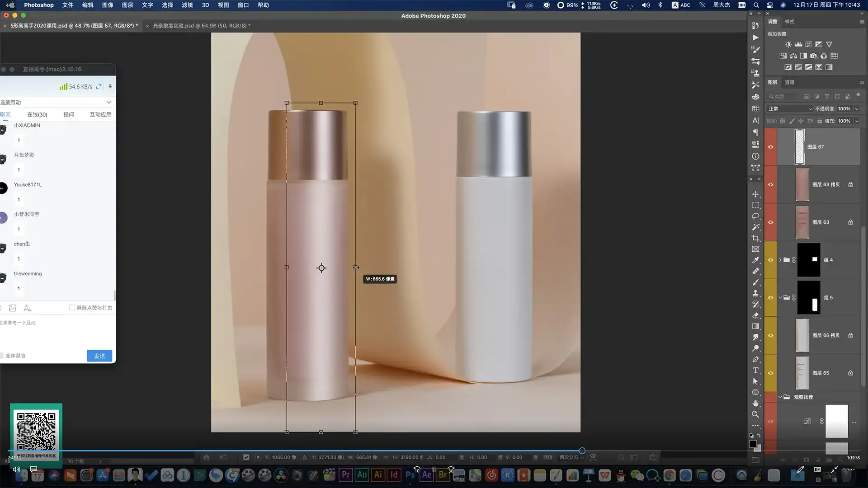Toggle visibility of group 组 4
This screenshot has height=488, width=868.
click(x=771, y=260)
